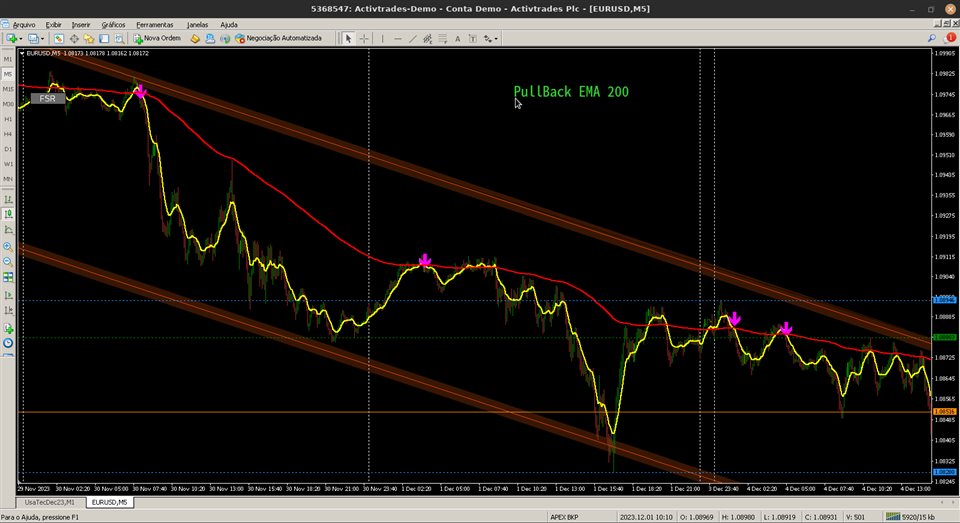Switch to W1 timeframe
960x523 pixels.
(8, 164)
